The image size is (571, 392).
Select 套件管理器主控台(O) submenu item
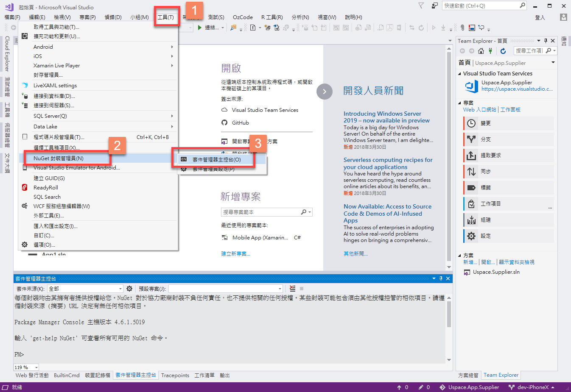point(222,160)
